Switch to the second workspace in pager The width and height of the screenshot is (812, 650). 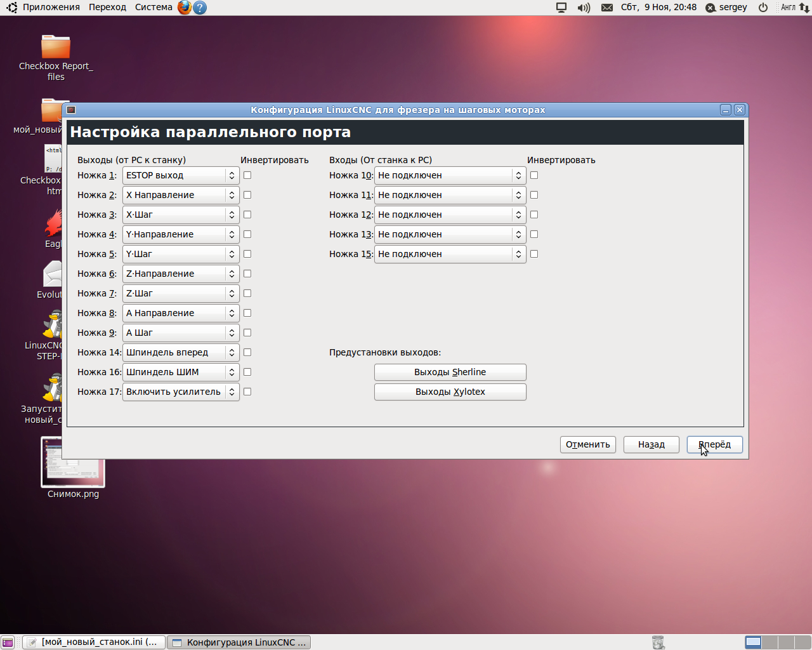coord(769,642)
